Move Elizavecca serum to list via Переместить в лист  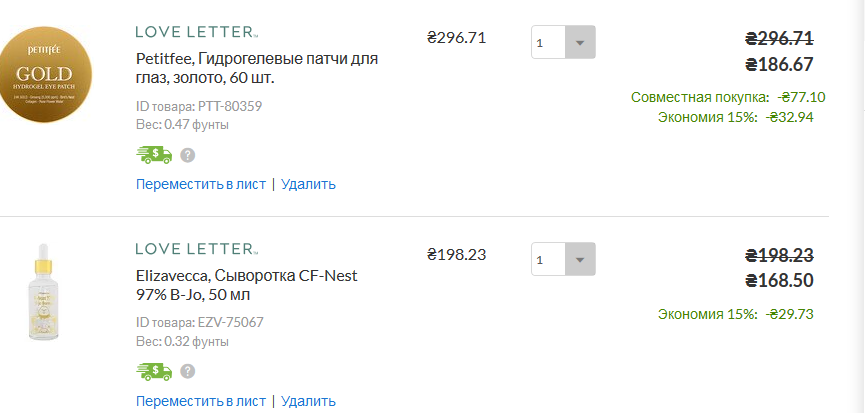(x=201, y=401)
